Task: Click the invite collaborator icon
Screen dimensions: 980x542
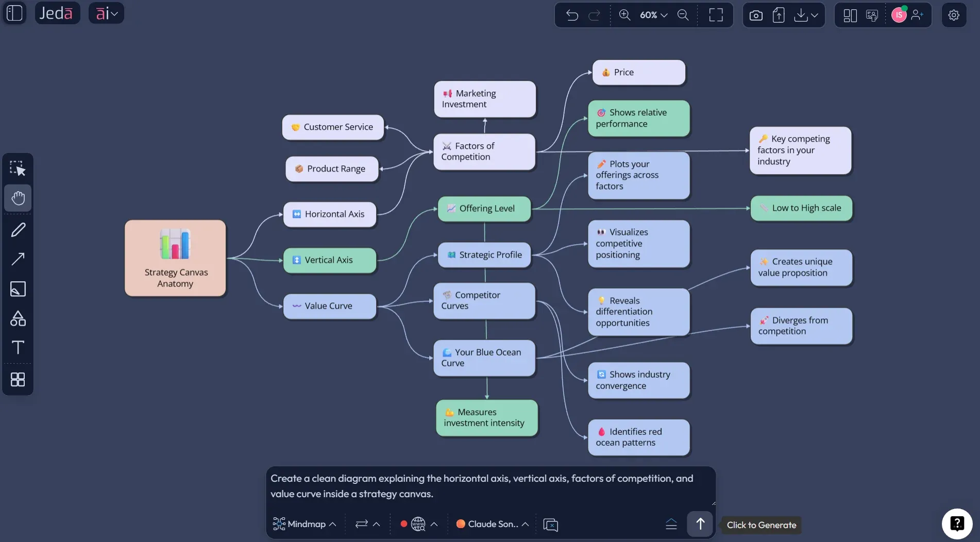Action: pos(919,15)
